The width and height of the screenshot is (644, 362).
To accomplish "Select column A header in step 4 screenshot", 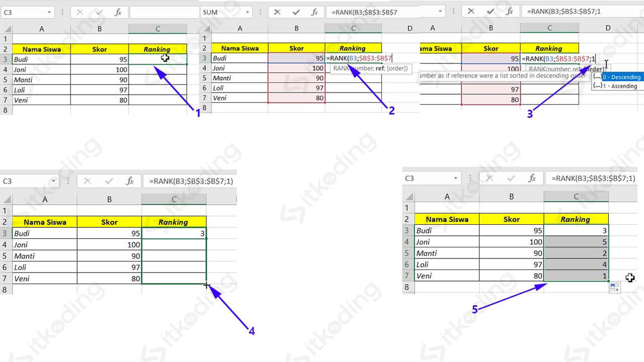I will point(45,200).
